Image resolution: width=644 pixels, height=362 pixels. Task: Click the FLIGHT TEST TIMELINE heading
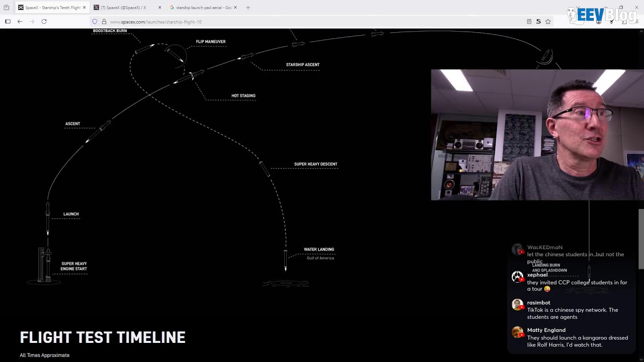(103, 337)
